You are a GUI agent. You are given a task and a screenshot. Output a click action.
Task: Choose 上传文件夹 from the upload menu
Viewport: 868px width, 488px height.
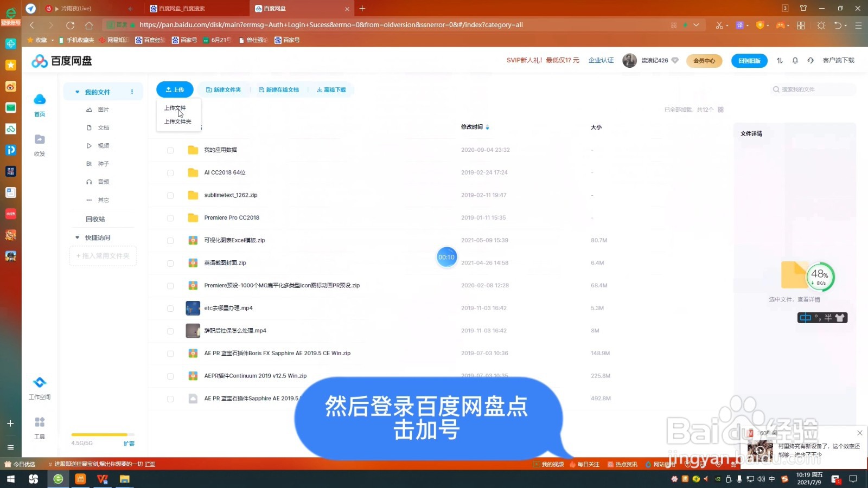pyautogui.click(x=177, y=121)
